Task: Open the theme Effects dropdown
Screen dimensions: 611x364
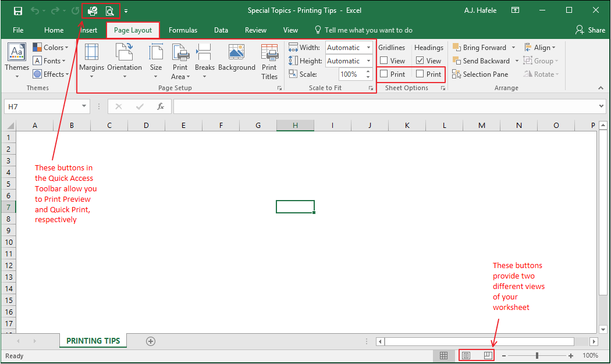Action: [51, 74]
